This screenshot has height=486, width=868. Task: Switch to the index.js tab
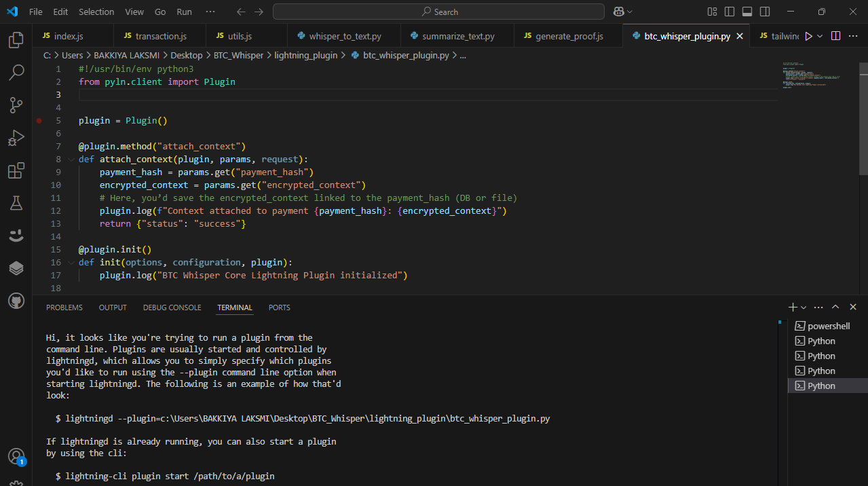[72, 36]
